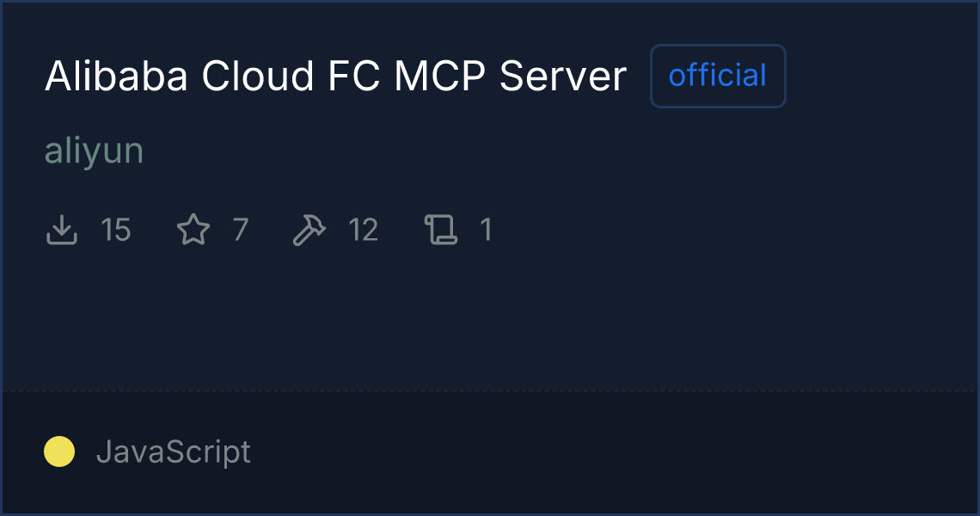Viewport: 980px width, 516px height.
Task: Click the word Alibaba in the title
Action: pyautogui.click(x=116, y=77)
